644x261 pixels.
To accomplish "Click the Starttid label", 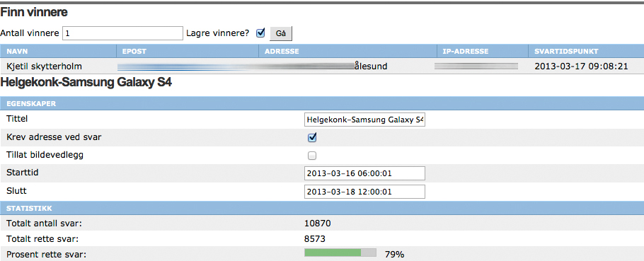I will coord(23,173).
